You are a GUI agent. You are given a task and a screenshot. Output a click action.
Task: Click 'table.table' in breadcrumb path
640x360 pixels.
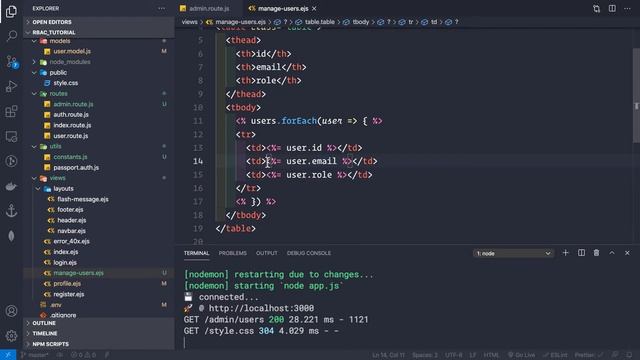319,22
